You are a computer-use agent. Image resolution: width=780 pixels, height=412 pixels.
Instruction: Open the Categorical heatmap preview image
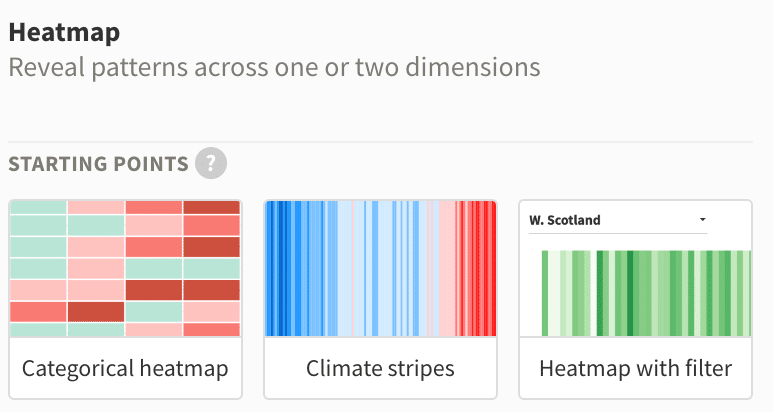125,268
